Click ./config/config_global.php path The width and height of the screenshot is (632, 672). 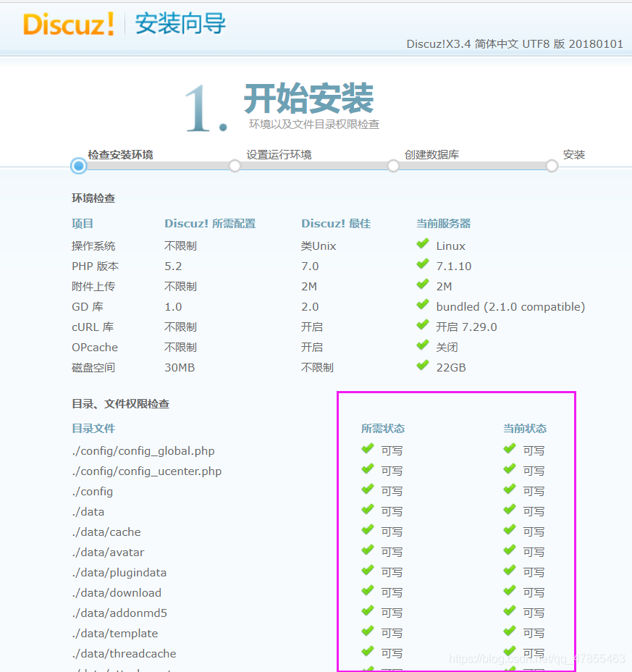pos(143,451)
